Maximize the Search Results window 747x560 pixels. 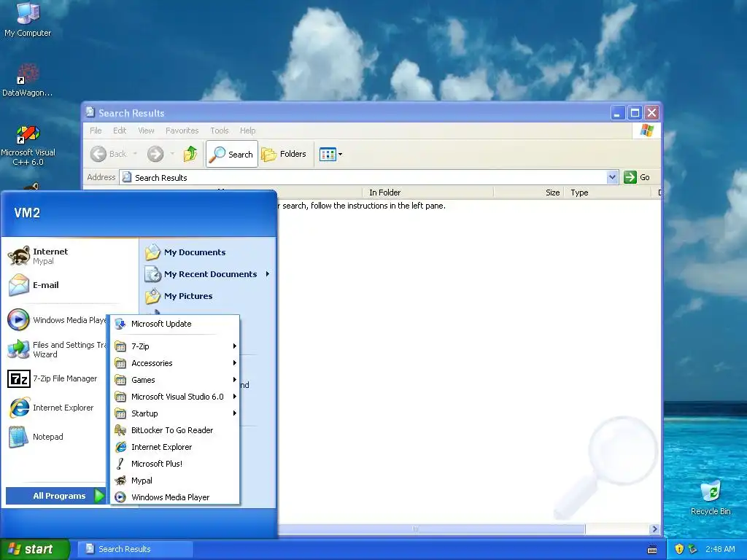[x=635, y=113]
